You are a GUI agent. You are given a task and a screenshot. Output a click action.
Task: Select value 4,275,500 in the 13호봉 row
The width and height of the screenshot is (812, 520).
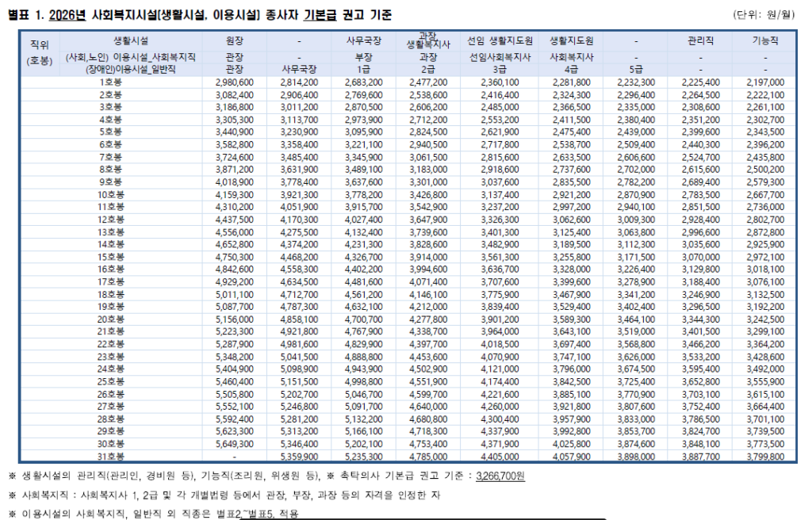coord(299,232)
